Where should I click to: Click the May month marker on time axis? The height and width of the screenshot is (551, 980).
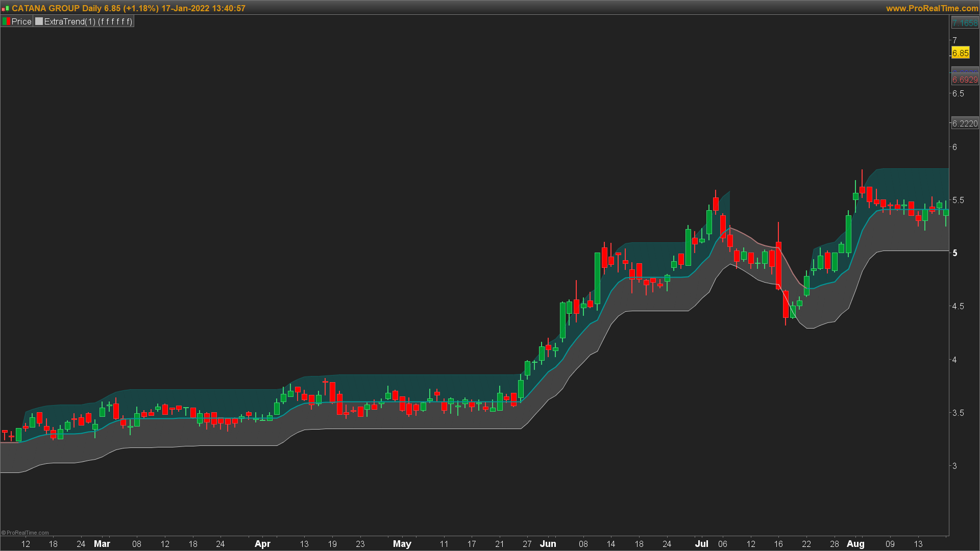point(402,544)
